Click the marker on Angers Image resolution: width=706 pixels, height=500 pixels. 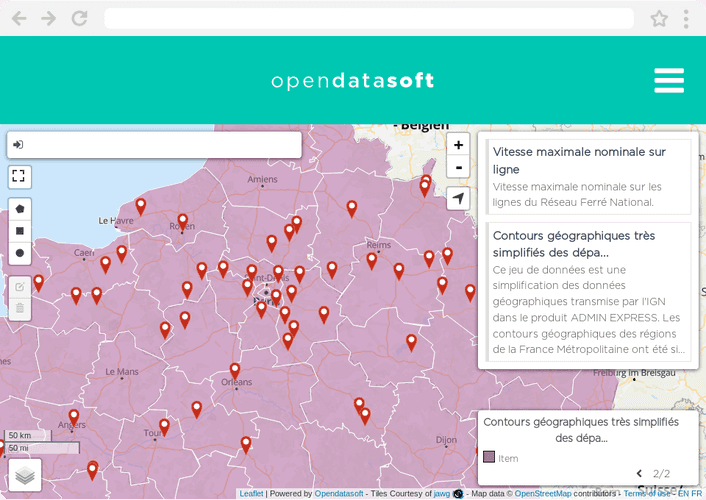coord(74,418)
